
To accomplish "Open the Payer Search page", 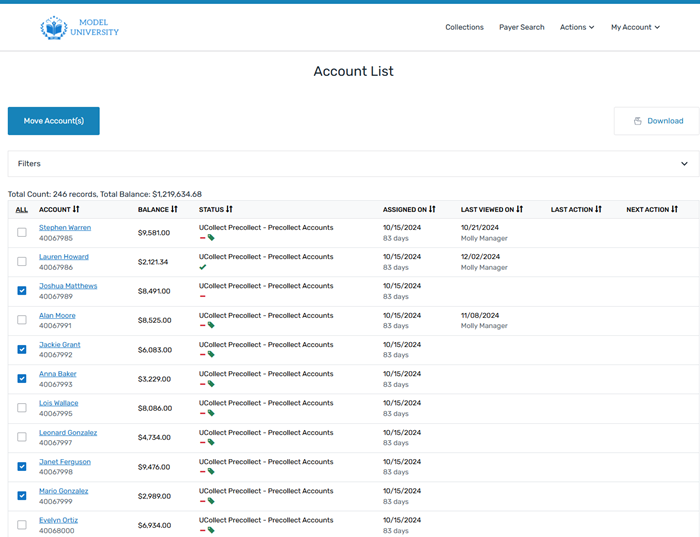I will tap(522, 27).
